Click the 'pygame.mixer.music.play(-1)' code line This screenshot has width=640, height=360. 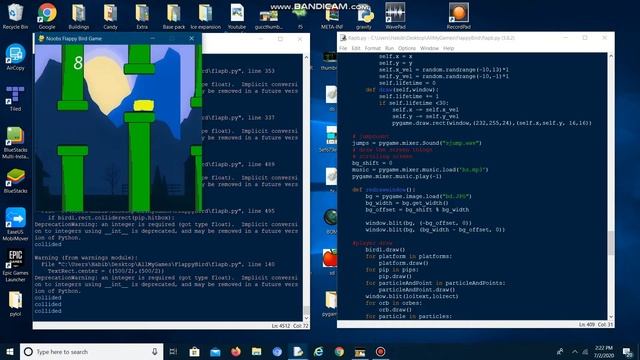(397, 176)
